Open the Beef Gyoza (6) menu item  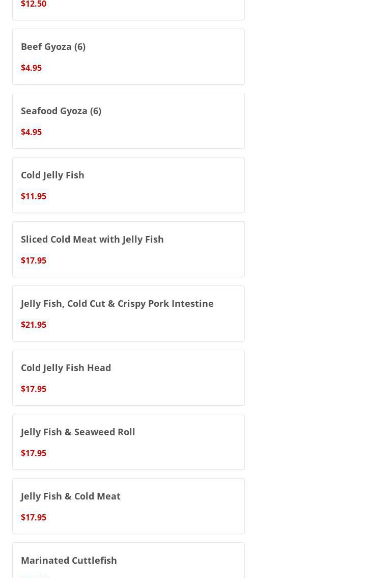(53, 46)
